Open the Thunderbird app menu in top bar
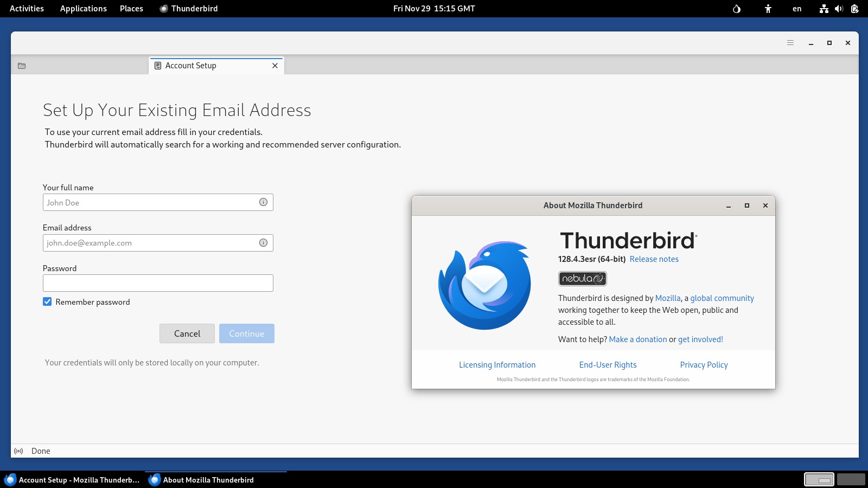Screen dimensions: 868x488 [189, 9]
